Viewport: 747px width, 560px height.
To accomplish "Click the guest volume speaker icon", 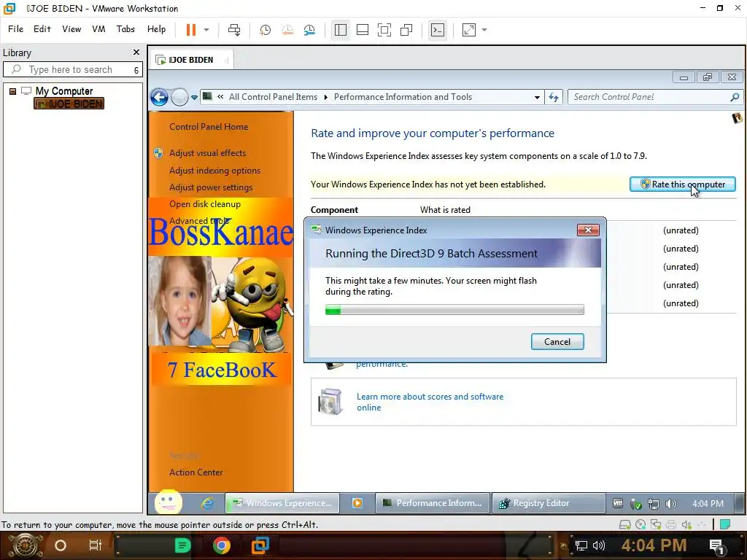I will (x=671, y=504).
